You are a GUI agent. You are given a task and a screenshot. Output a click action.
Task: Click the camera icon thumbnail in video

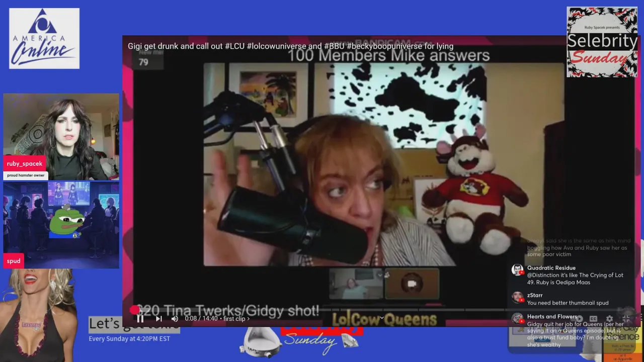pos(412,284)
